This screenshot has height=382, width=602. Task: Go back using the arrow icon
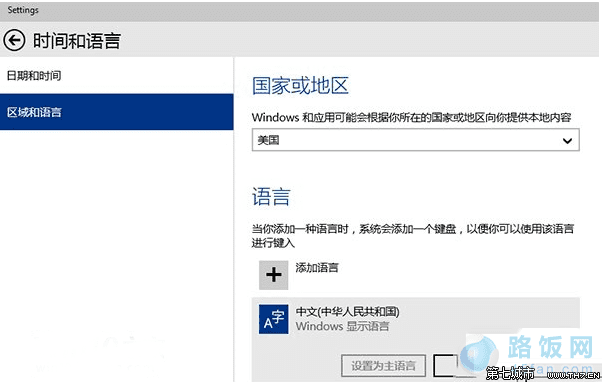14,40
